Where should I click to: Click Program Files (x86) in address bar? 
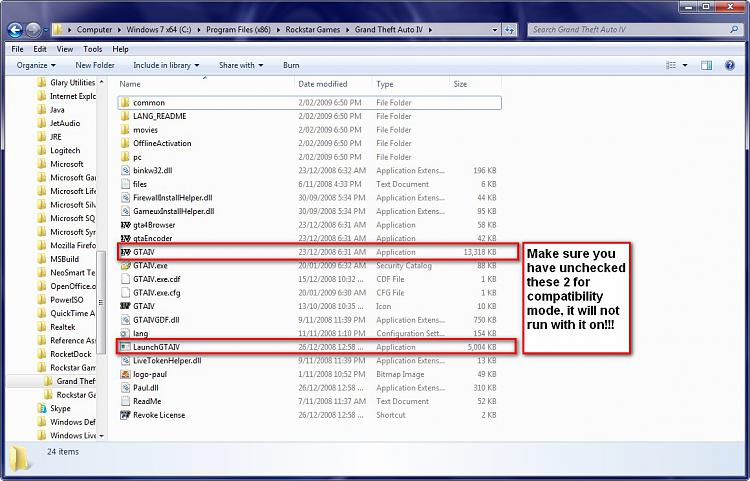pyautogui.click(x=238, y=30)
